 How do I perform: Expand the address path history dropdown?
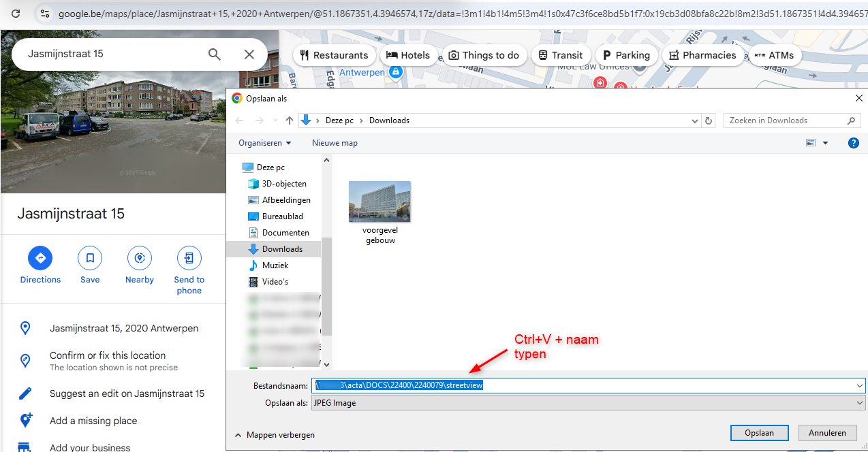click(695, 120)
